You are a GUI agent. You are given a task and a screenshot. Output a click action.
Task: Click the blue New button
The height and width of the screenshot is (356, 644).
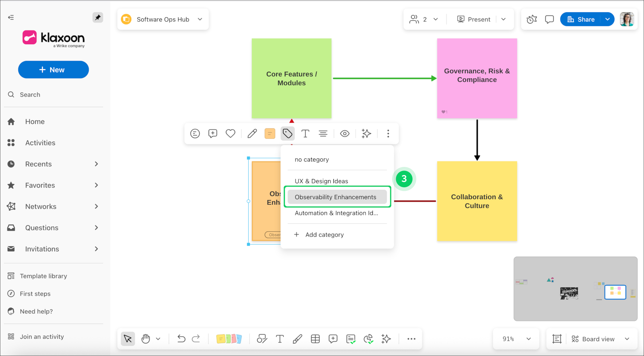53,70
